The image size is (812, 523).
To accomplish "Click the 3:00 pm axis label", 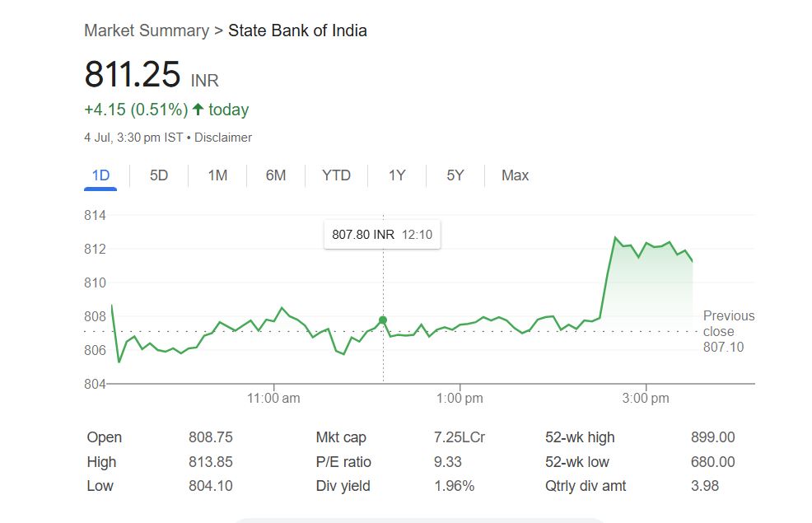I will pyautogui.click(x=646, y=399).
